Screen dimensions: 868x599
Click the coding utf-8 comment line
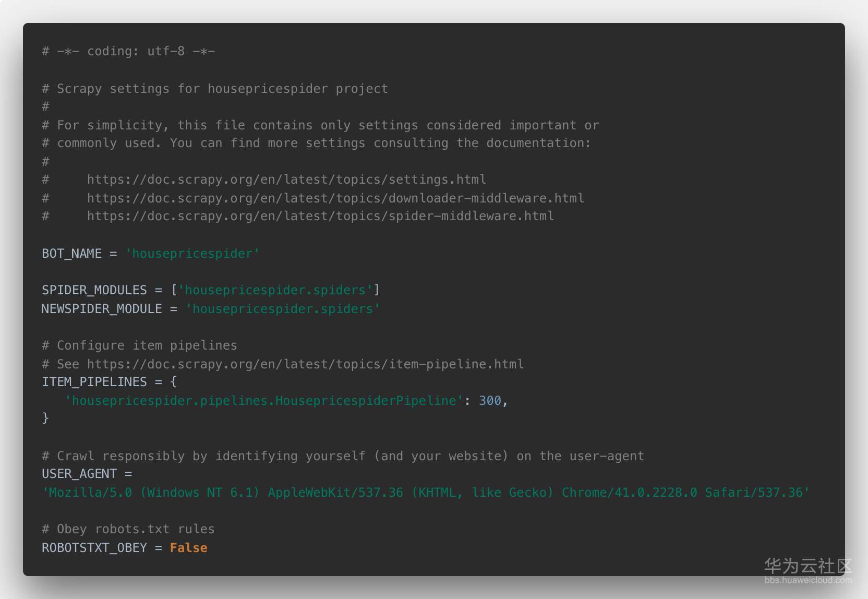click(128, 51)
